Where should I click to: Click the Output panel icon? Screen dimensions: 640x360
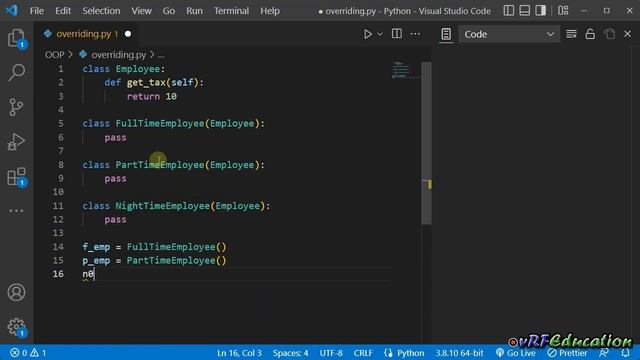click(446, 34)
